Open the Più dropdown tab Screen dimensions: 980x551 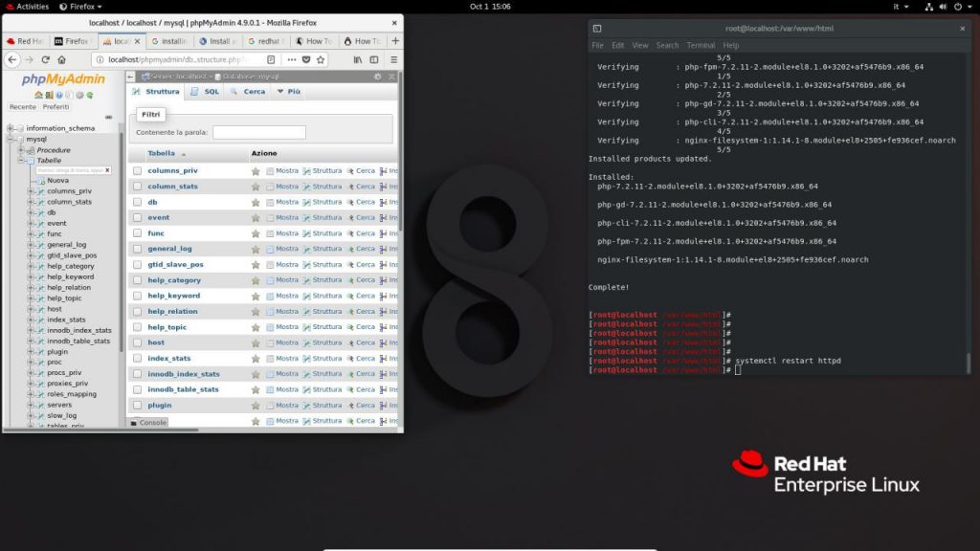click(x=289, y=91)
